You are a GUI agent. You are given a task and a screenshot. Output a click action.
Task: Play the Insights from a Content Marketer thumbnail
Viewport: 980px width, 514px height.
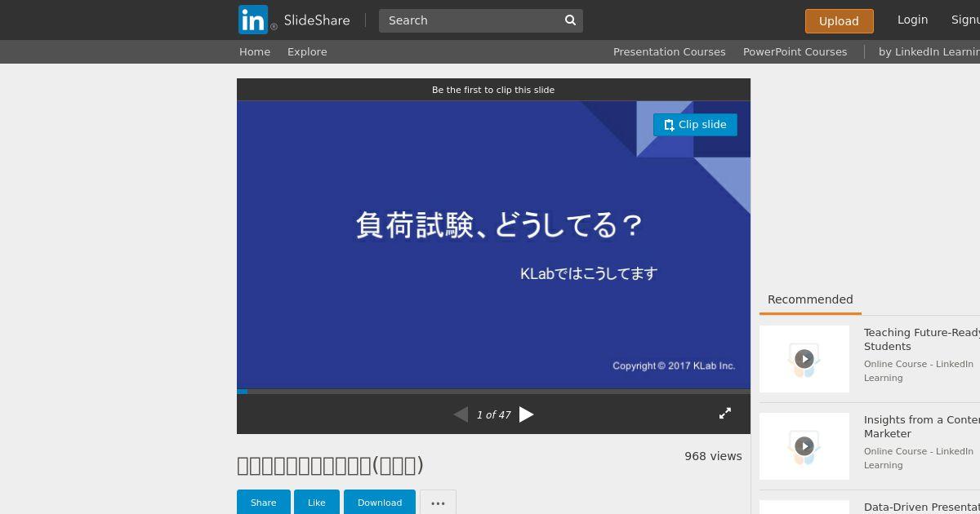(x=804, y=446)
